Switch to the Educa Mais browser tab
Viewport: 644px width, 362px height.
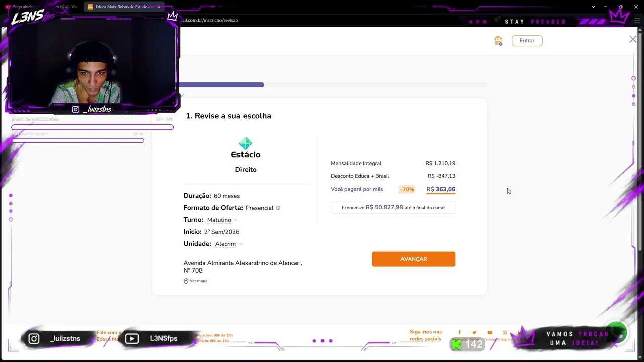pyautogui.click(x=124, y=7)
